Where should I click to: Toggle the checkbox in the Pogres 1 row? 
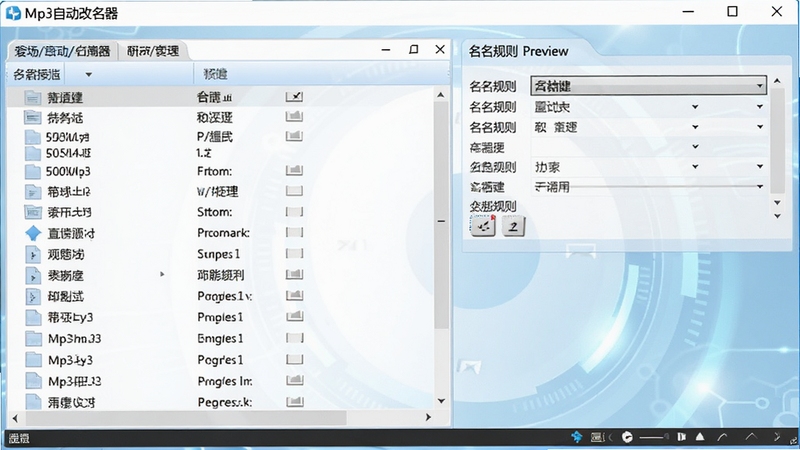coord(294,359)
